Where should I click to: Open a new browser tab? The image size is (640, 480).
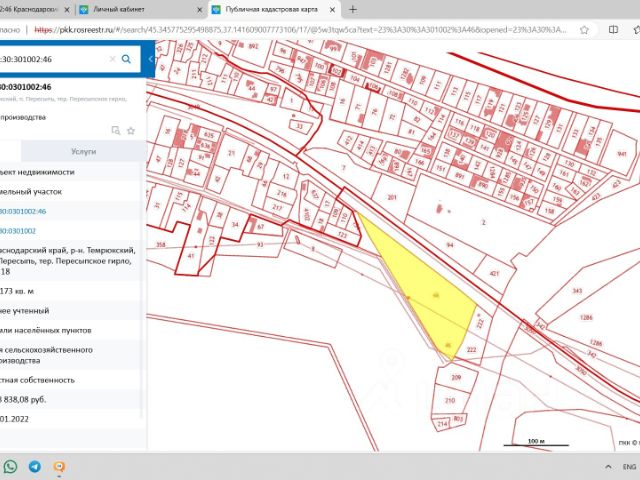(x=352, y=8)
